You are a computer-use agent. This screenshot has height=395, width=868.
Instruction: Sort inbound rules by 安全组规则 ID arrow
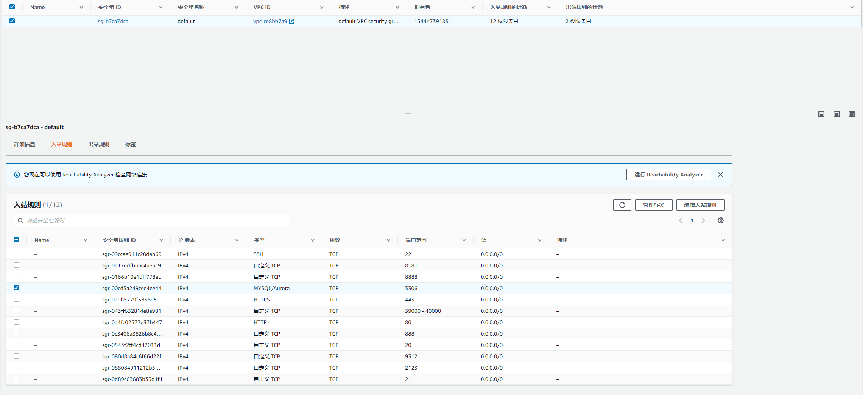[161, 240]
